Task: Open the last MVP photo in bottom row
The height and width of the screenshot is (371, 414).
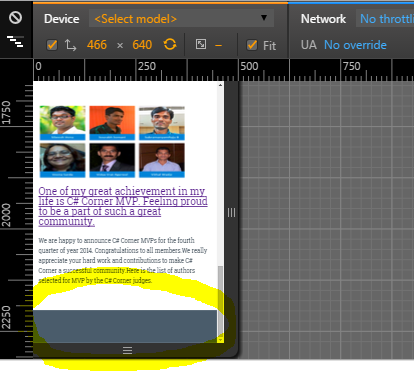Action: tap(162, 160)
